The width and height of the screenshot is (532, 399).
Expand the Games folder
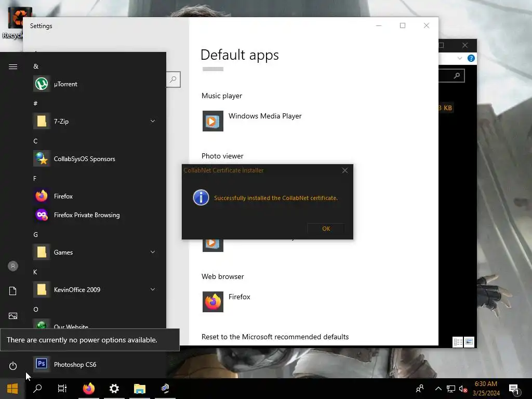(153, 252)
